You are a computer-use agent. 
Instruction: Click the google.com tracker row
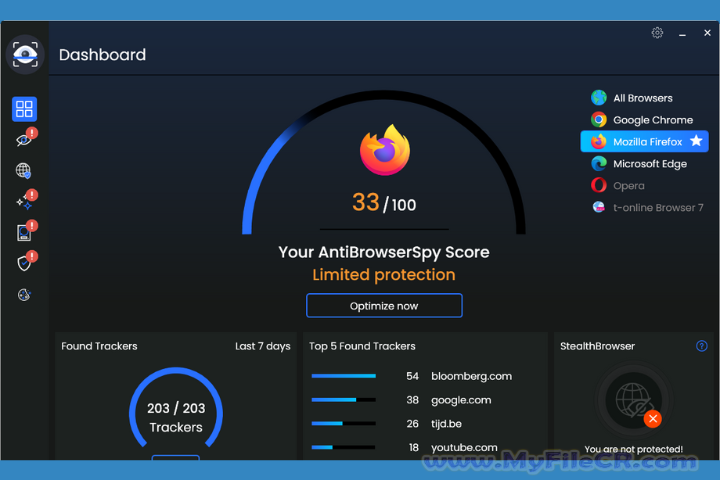[402, 400]
